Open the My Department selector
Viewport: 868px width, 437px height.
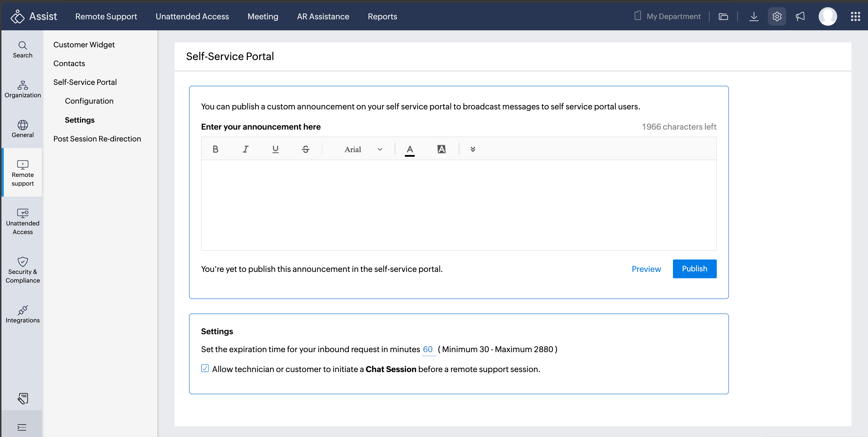coord(667,16)
